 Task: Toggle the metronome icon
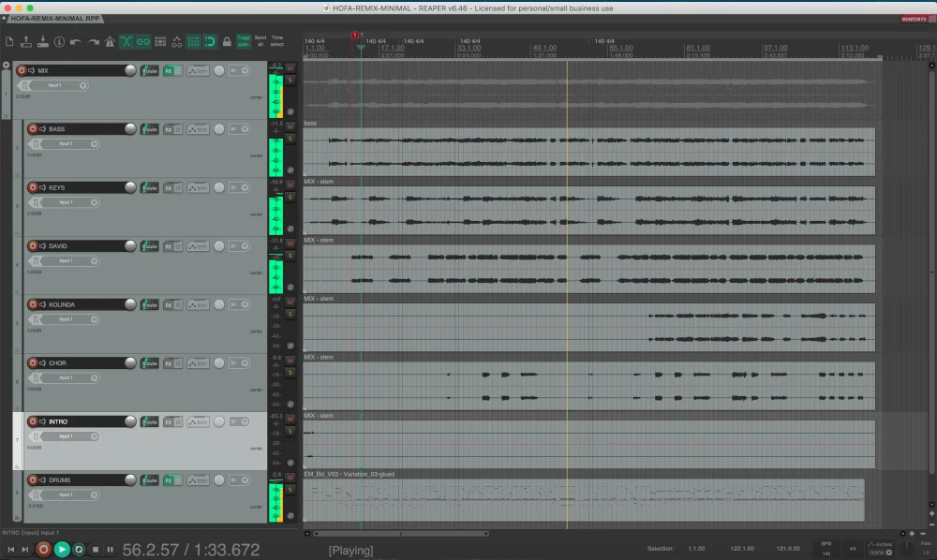click(x=110, y=42)
